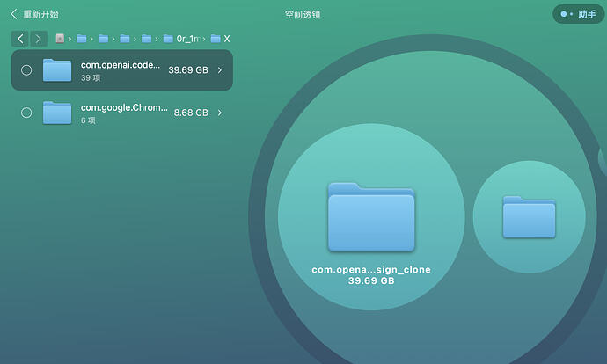The height and width of the screenshot is (364, 607).
Task: Select the X folder in the breadcrumb
Action: coord(220,39)
